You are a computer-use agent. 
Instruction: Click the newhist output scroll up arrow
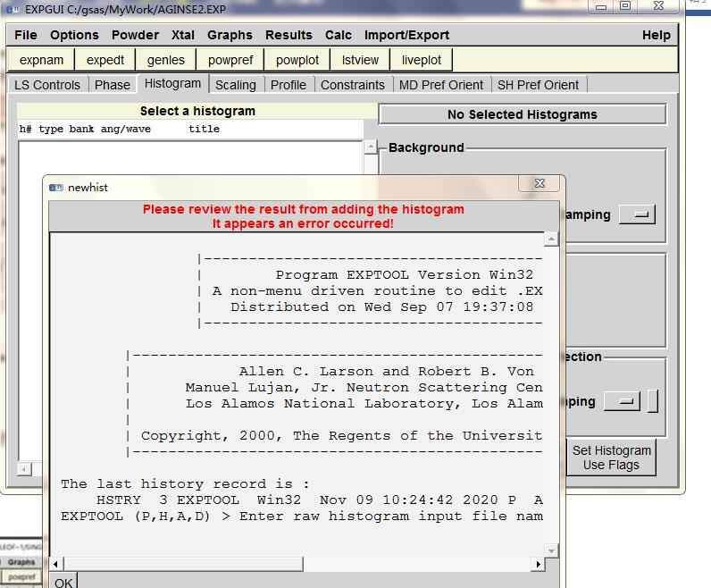(x=551, y=239)
